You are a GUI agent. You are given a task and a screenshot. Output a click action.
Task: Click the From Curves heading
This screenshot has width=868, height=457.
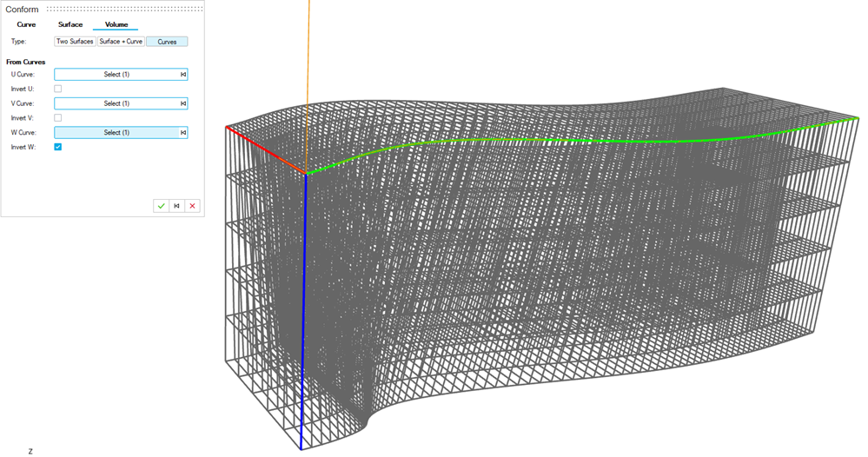[25, 62]
